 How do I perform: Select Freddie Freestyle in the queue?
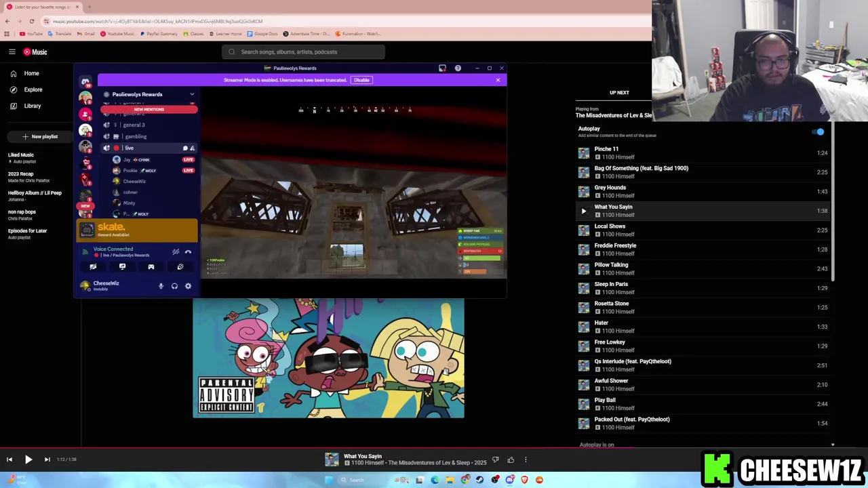click(x=702, y=249)
